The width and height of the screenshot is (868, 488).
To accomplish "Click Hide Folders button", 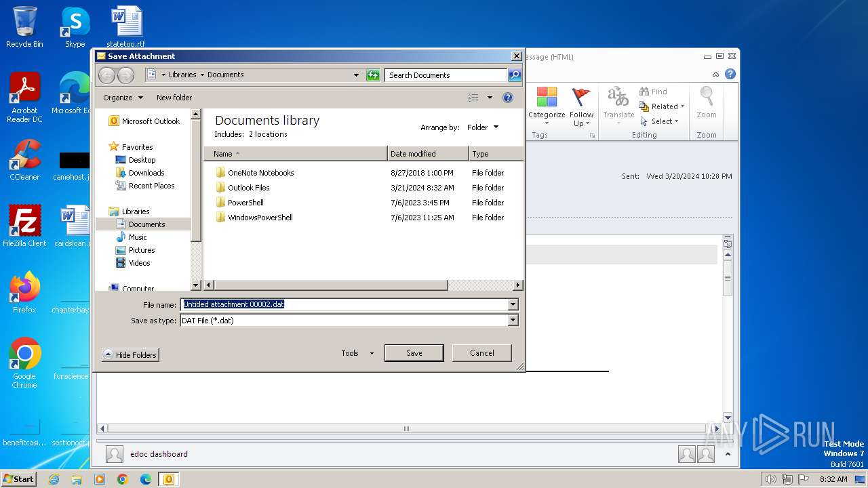I will pyautogui.click(x=130, y=355).
